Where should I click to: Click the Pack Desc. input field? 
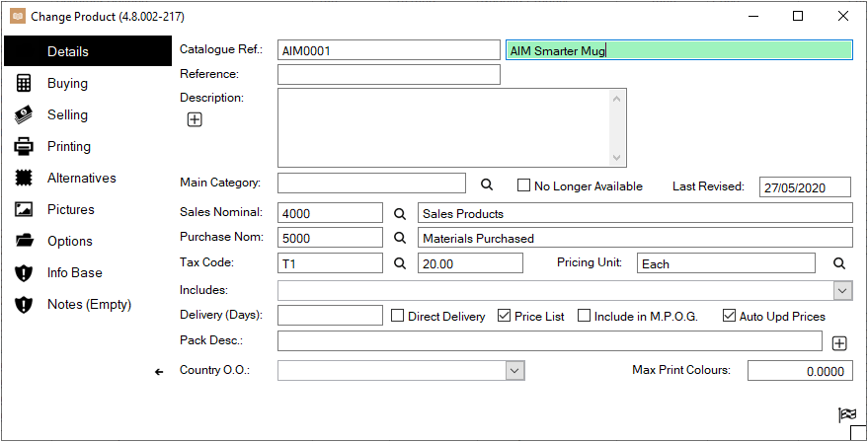tap(550, 340)
